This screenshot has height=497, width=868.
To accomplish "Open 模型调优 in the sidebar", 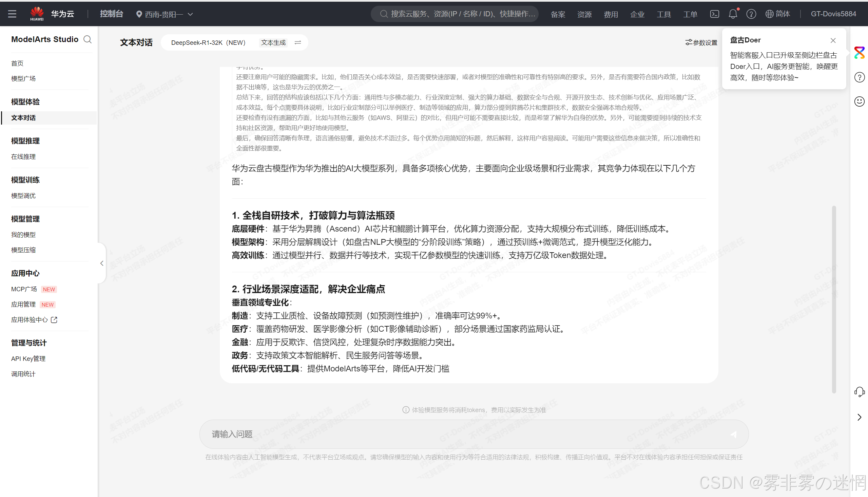I will pyautogui.click(x=23, y=196).
